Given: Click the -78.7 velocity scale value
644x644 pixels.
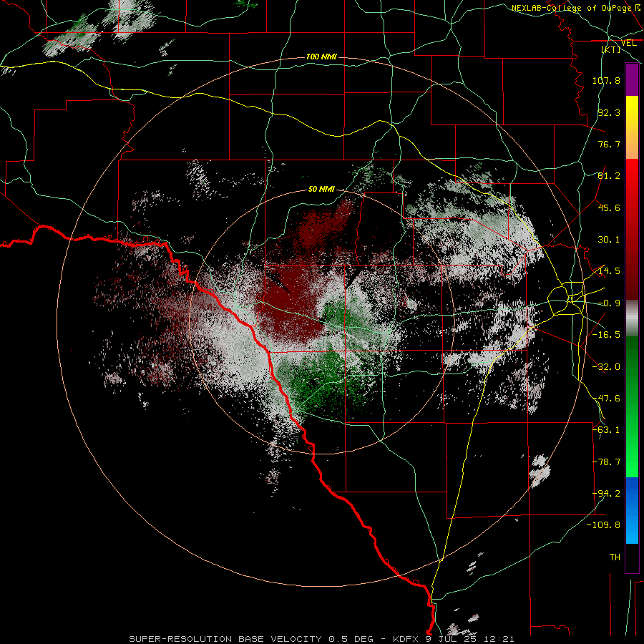Looking at the screenshot, I should coord(606,462).
